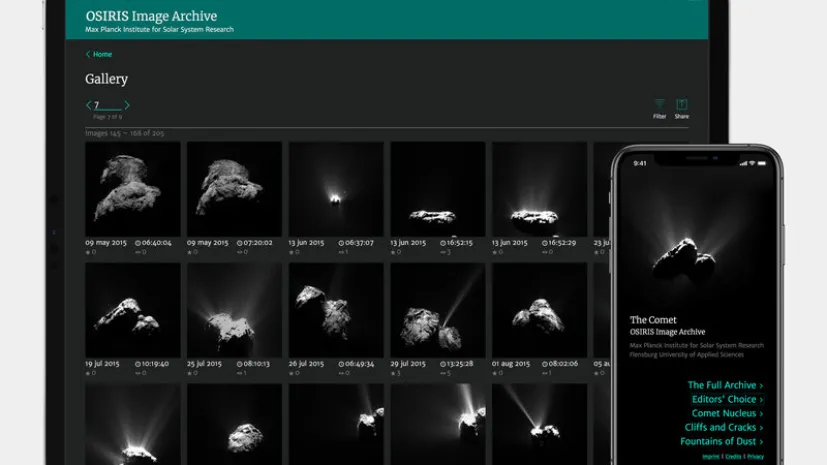This screenshot has width=827, height=465.
Task: Go to the previous gallery page chevron
Action: (x=88, y=105)
